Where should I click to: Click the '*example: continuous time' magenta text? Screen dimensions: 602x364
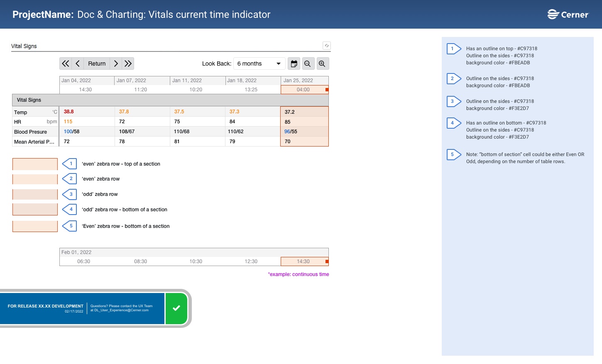point(299,274)
